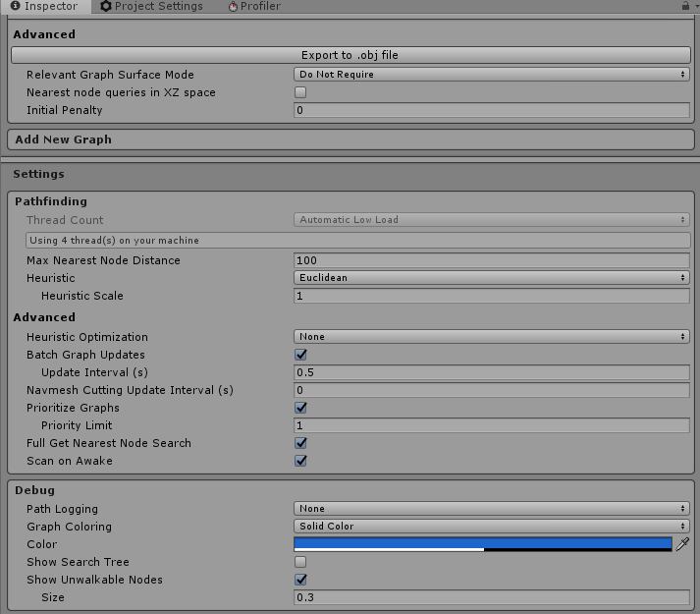The height and width of the screenshot is (614, 700).
Task: Open the Thread Count dropdown
Action: 492,219
